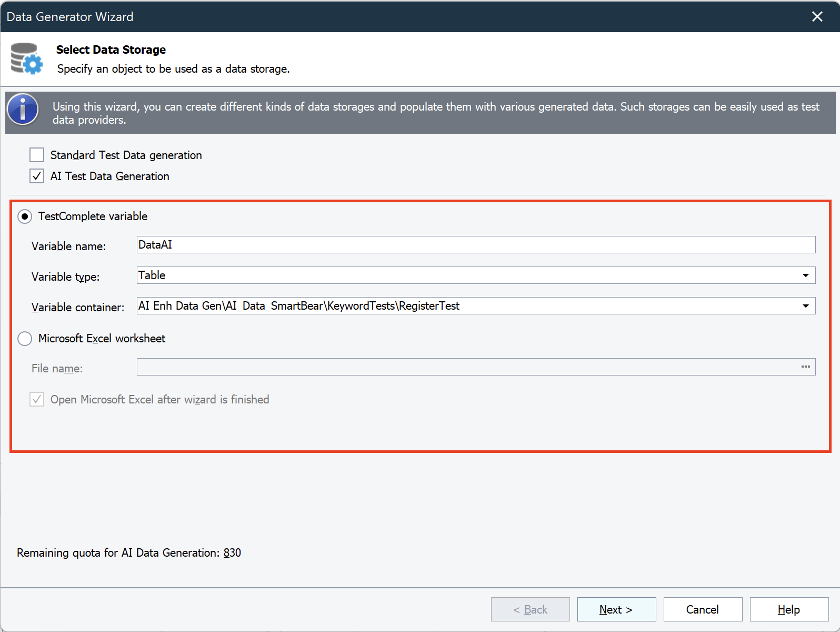Image resolution: width=840 pixels, height=632 pixels.
Task: Open the Variable type dropdown arrow
Action: (x=805, y=275)
